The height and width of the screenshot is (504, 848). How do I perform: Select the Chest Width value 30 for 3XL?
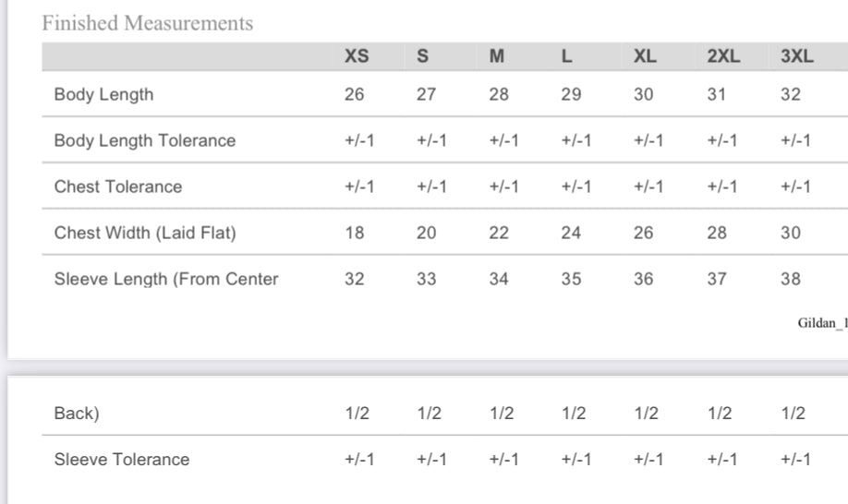click(792, 233)
